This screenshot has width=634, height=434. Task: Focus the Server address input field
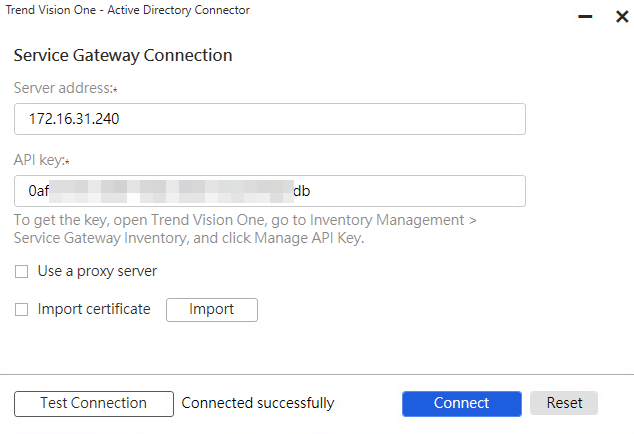point(270,120)
